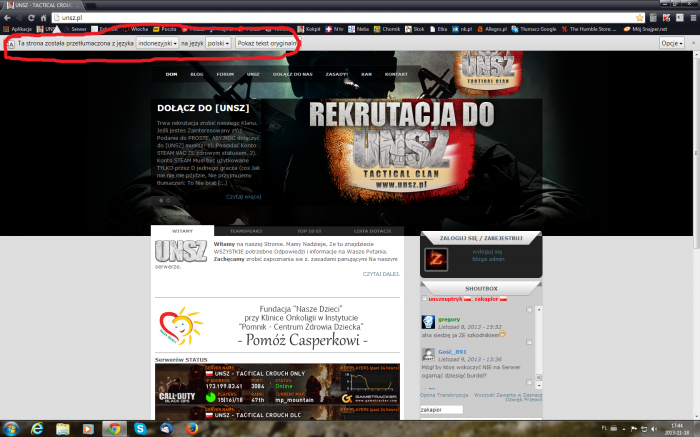Open the BLOG navigation menu item
This screenshot has height=437, width=700.
tap(197, 74)
